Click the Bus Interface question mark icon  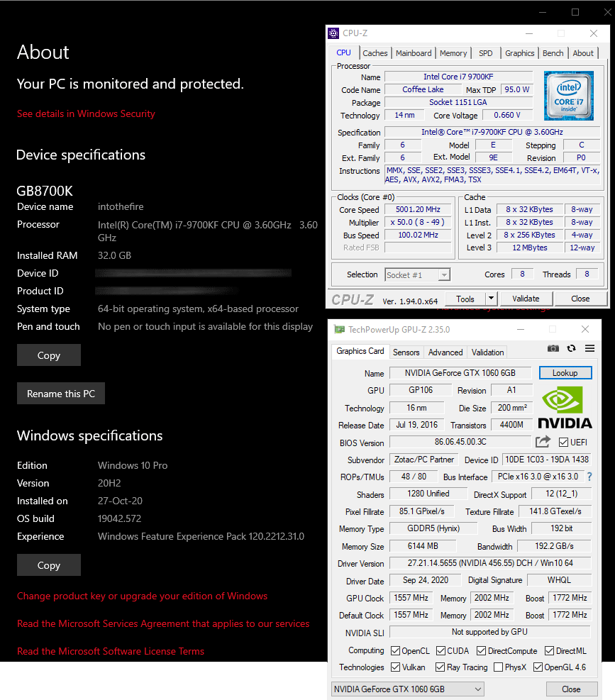pos(589,477)
